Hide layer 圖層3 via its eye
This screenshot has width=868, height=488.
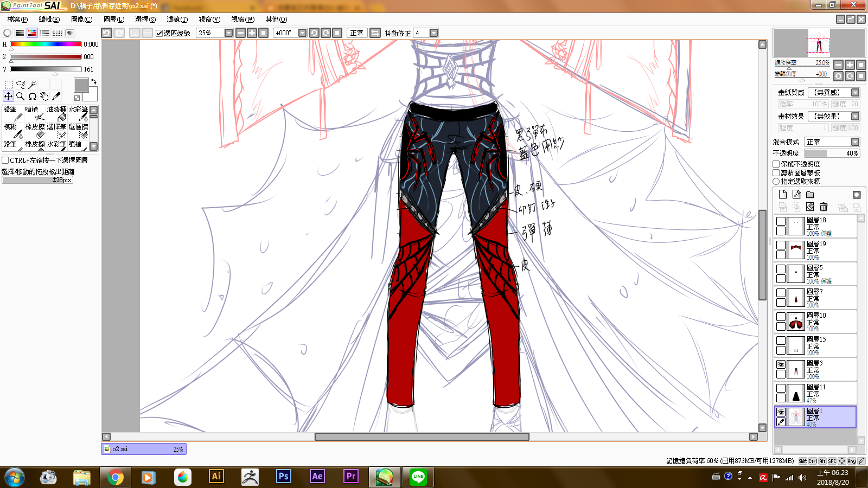pyautogui.click(x=781, y=364)
